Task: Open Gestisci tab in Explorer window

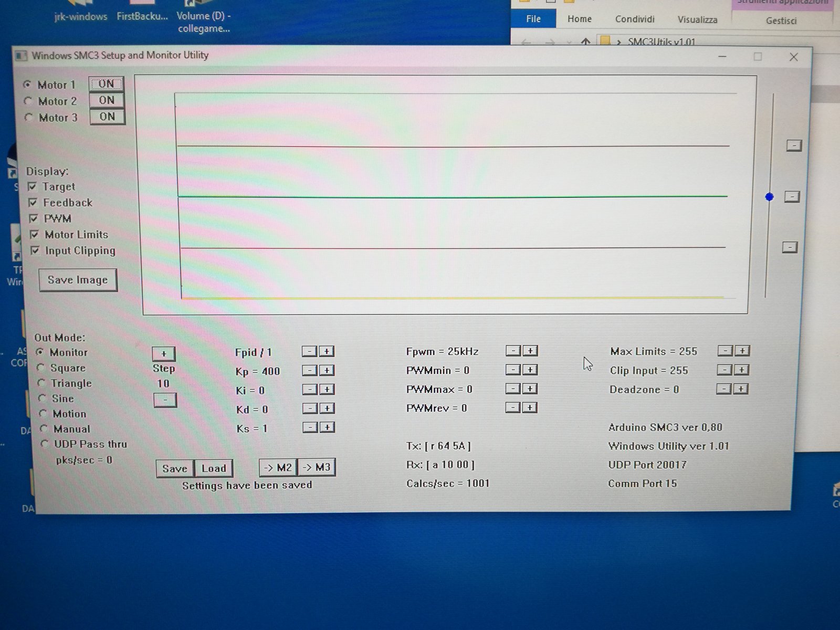Action: click(x=781, y=20)
